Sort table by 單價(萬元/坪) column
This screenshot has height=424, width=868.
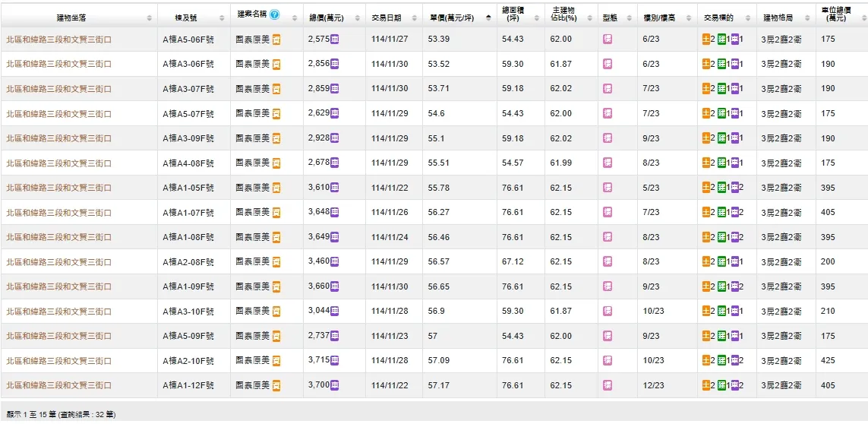pos(453,17)
